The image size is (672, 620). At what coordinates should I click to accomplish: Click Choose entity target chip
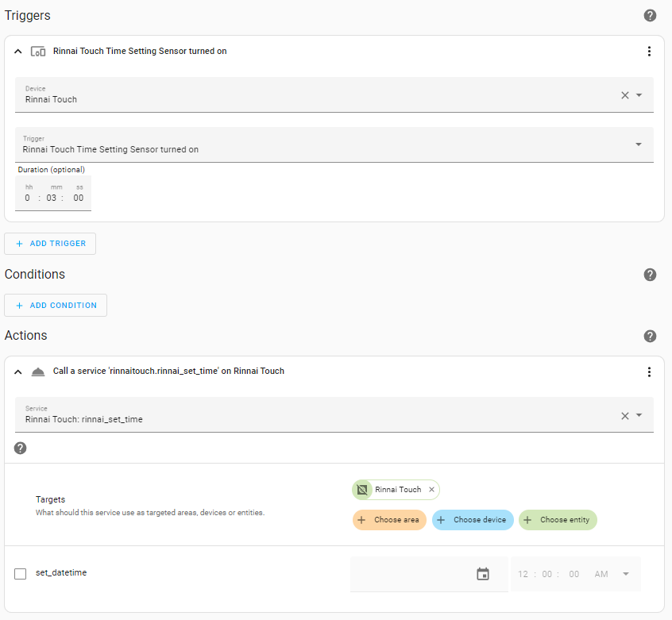[558, 520]
